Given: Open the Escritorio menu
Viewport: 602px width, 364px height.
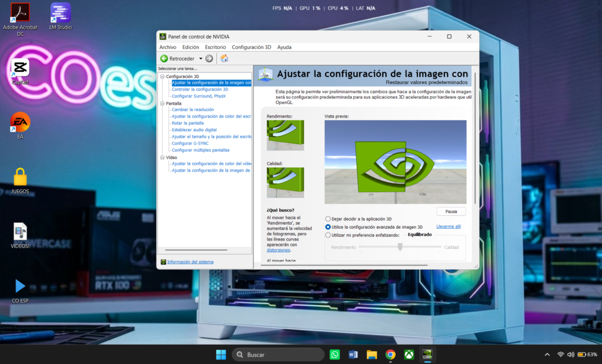Looking at the screenshot, I should click(x=215, y=47).
